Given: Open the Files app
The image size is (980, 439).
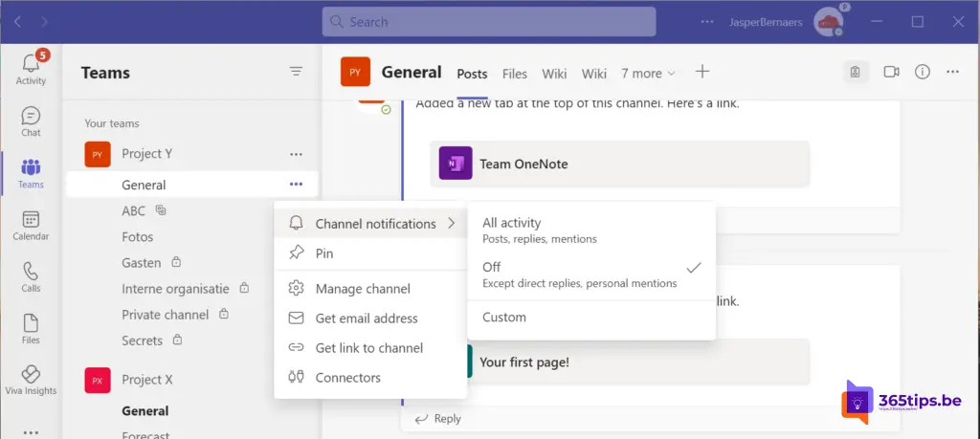Looking at the screenshot, I should click(31, 329).
